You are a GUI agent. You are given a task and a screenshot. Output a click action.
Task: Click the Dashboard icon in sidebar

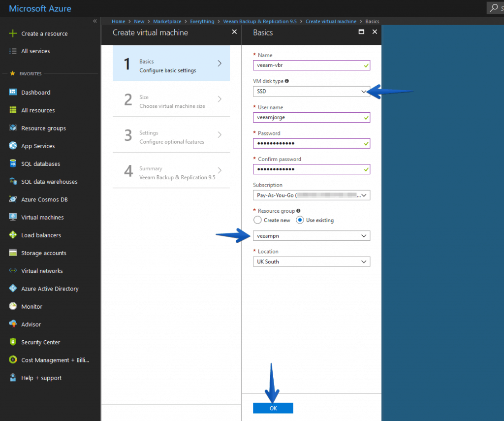[x=13, y=92]
